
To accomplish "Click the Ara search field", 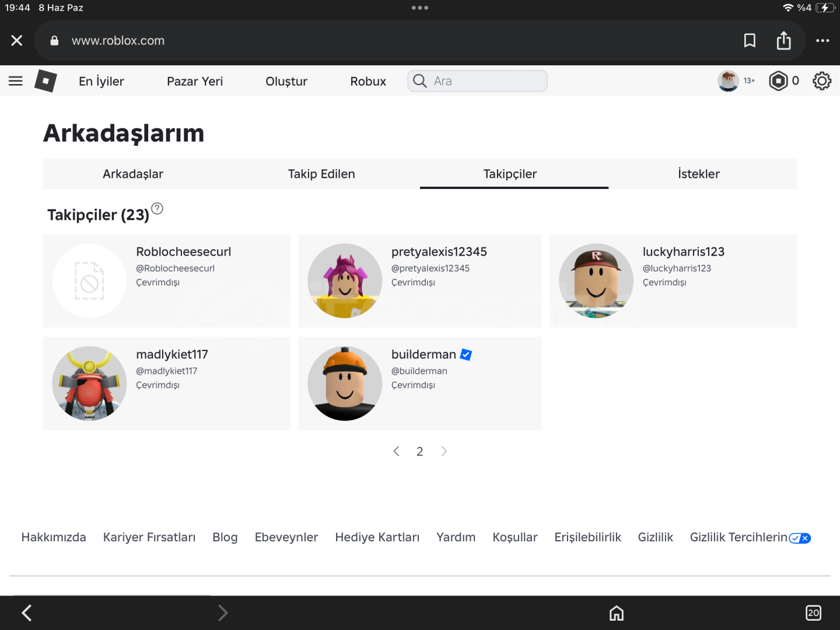I will [477, 81].
